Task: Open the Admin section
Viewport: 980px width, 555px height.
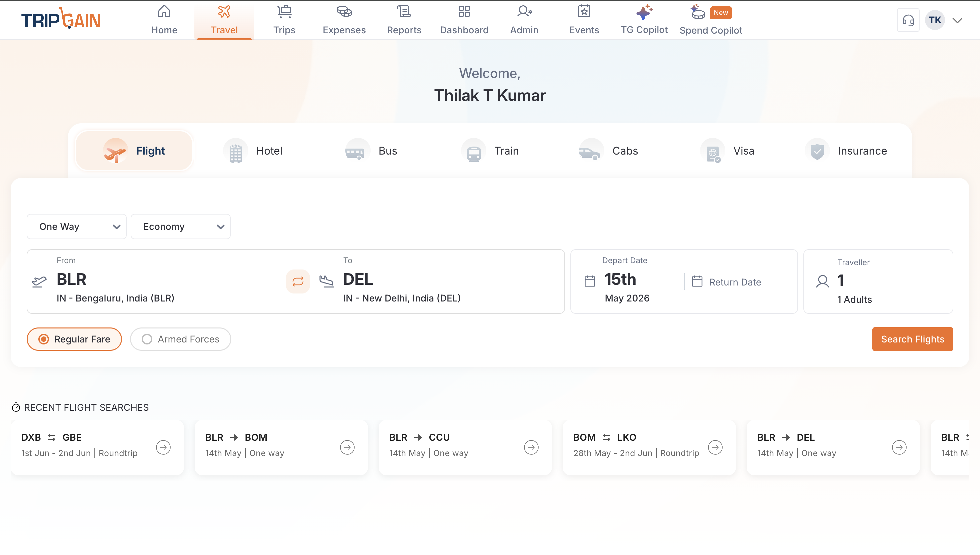Action: click(x=524, y=20)
